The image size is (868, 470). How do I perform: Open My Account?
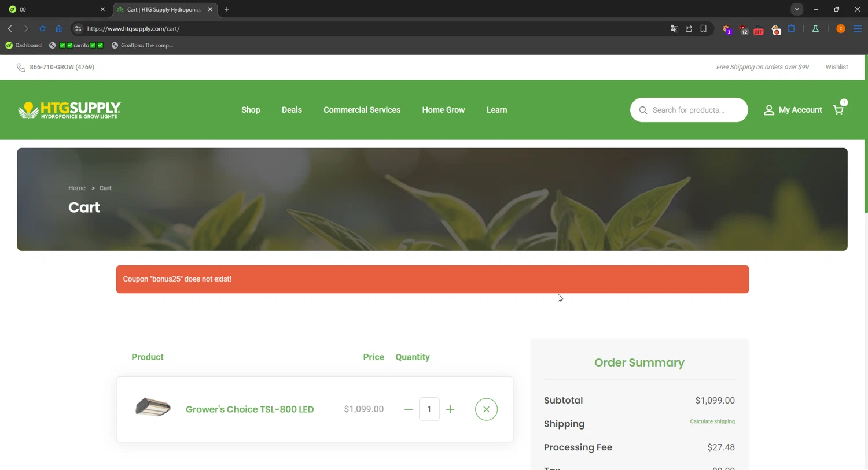click(793, 110)
